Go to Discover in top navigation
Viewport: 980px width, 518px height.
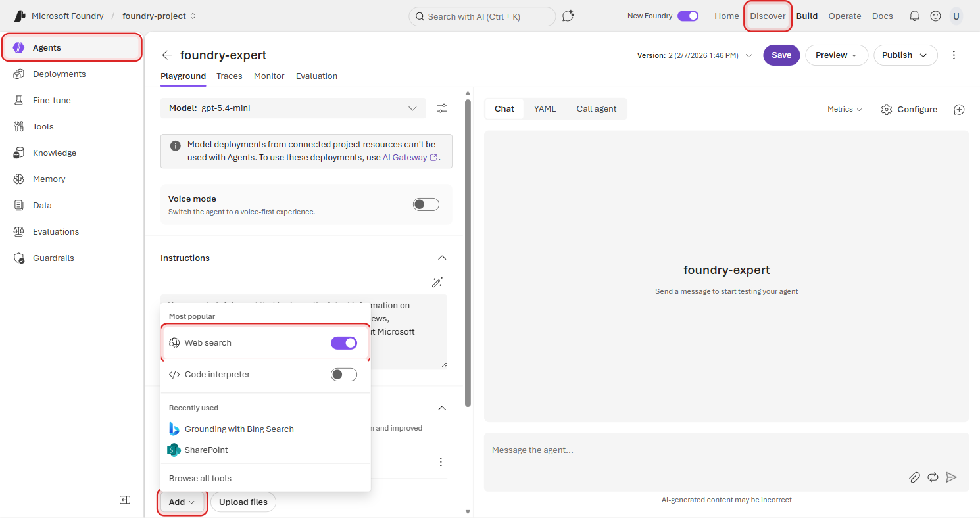coord(768,16)
